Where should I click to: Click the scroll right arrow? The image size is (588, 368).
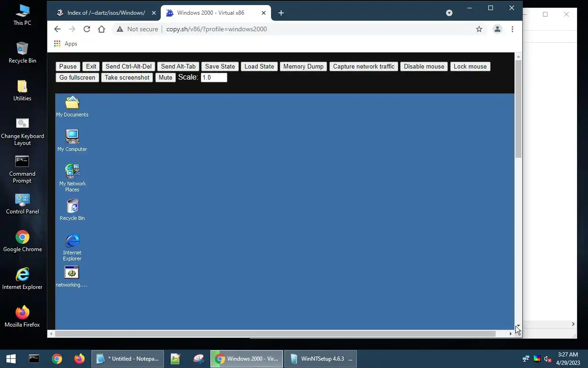click(510, 333)
